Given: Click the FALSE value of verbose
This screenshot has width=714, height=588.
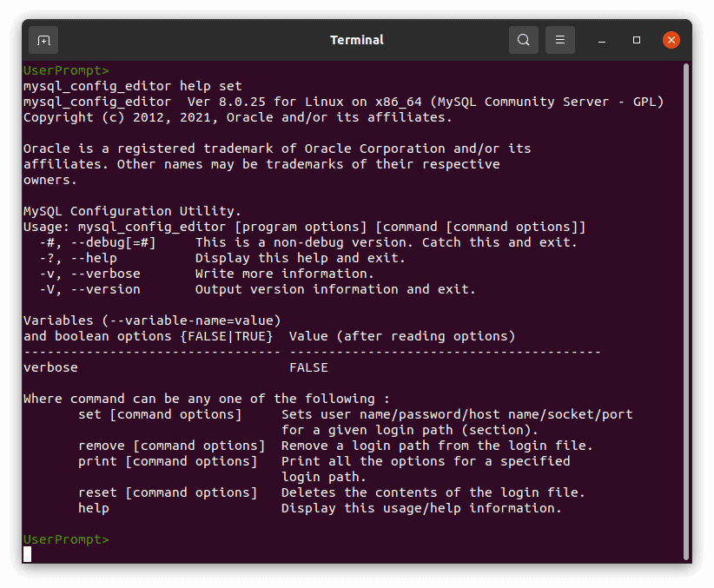Looking at the screenshot, I should coord(308,367).
